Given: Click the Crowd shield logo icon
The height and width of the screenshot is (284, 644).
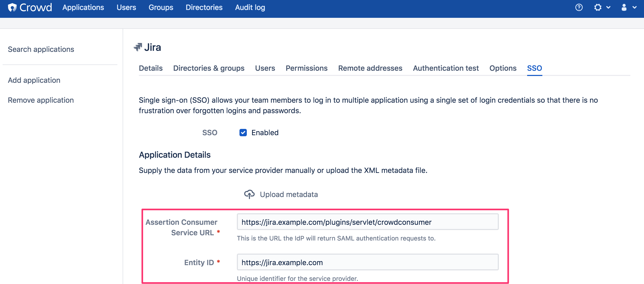Looking at the screenshot, I should 12,8.
